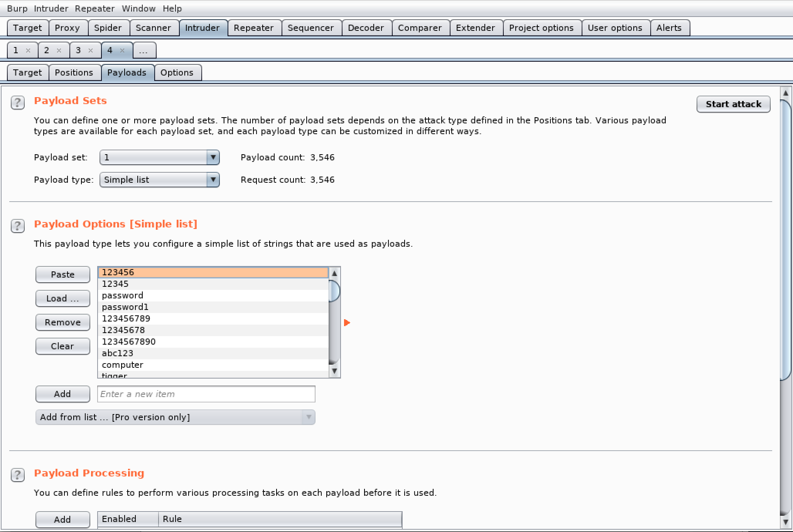The width and height of the screenshot is (793, 532).
Task: Switch to the Proxy tab
Action: (x=67, y=28)
